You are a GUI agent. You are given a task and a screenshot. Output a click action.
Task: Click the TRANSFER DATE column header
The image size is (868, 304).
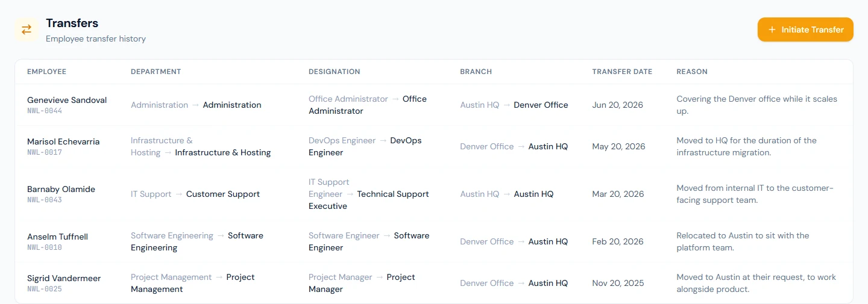click(622, 72)
